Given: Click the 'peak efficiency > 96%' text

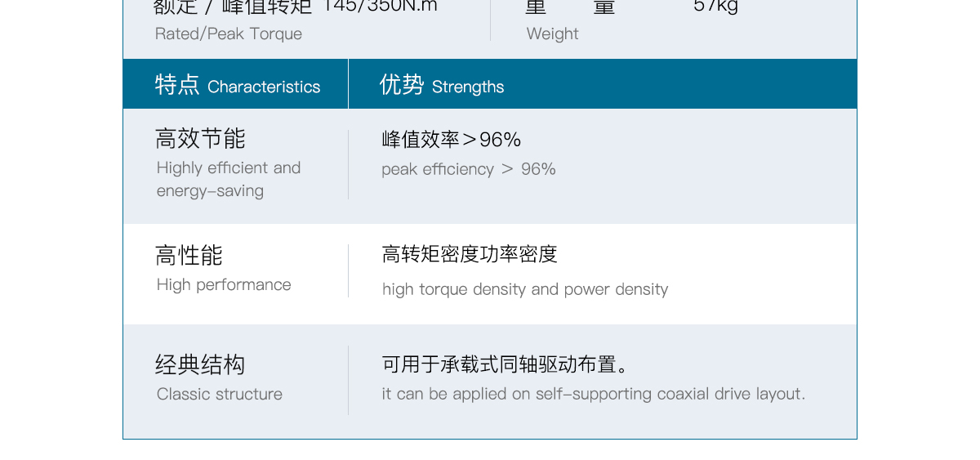Looking at the screenshot, I should pyautogui.click(x=469, y=169).
